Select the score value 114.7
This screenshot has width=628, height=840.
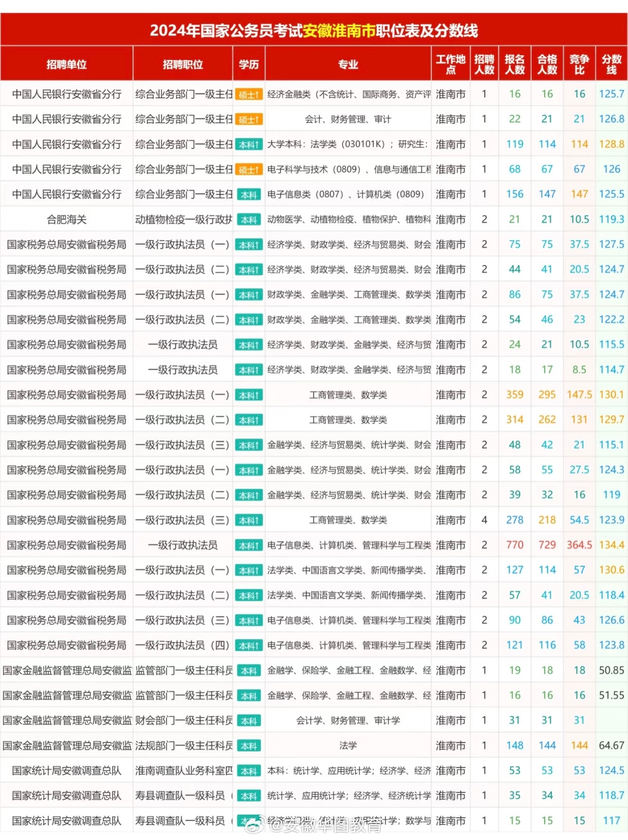pyautogui.click(x=611, y=370)
